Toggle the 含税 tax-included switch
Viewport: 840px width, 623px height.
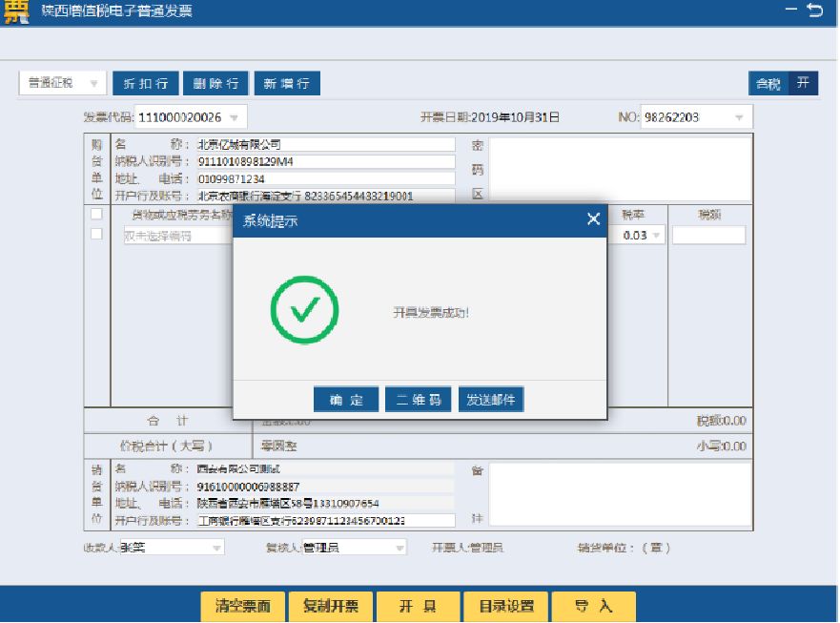click(x=783, y=83)
